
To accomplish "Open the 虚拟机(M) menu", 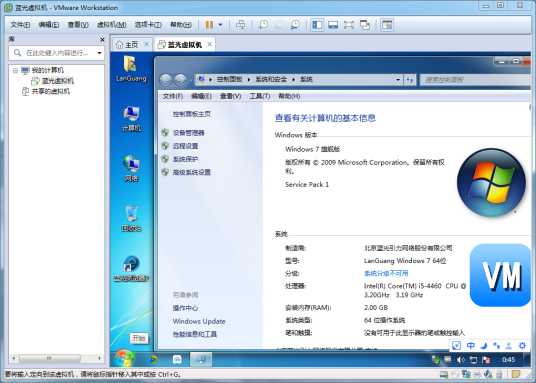I will point(111,25).
